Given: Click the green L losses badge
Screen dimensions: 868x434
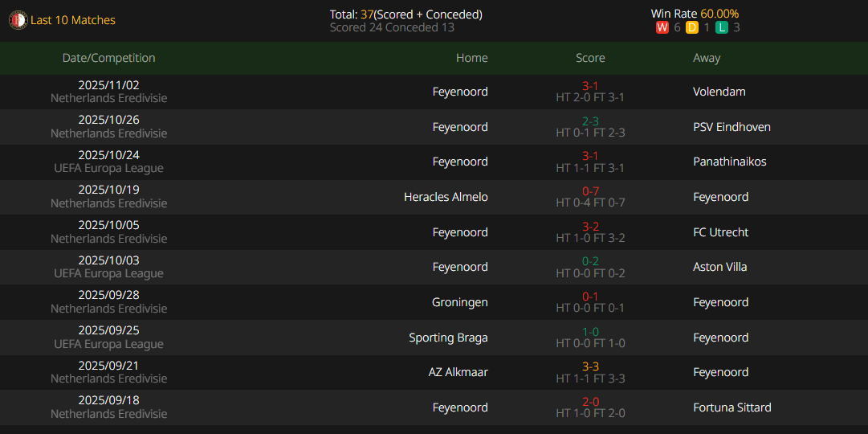Looking at the screenshot, I should tap(722, 27).
